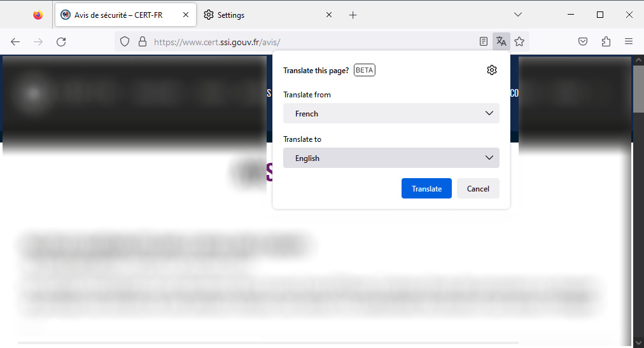Open the tracking protection shield icon
644x348 pixels.
125,42
